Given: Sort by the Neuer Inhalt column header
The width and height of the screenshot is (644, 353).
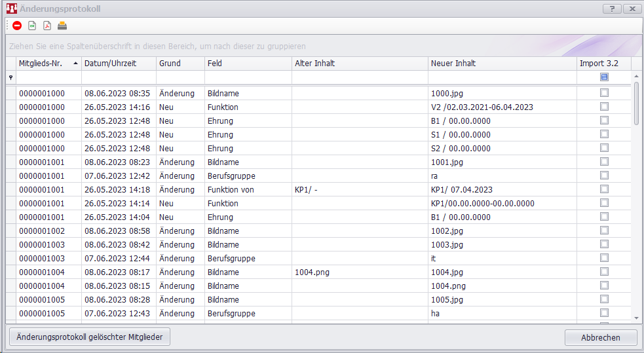Looking at the screenshot, I should tap(453, 64).
